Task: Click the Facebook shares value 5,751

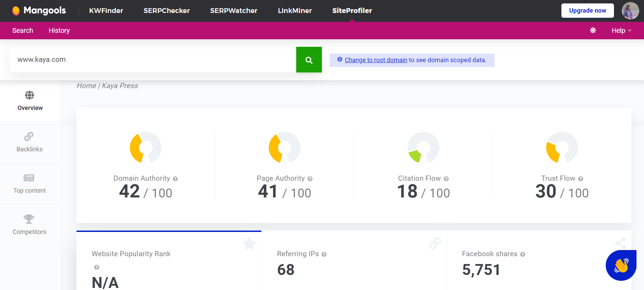Action: (x=481, y=270)
